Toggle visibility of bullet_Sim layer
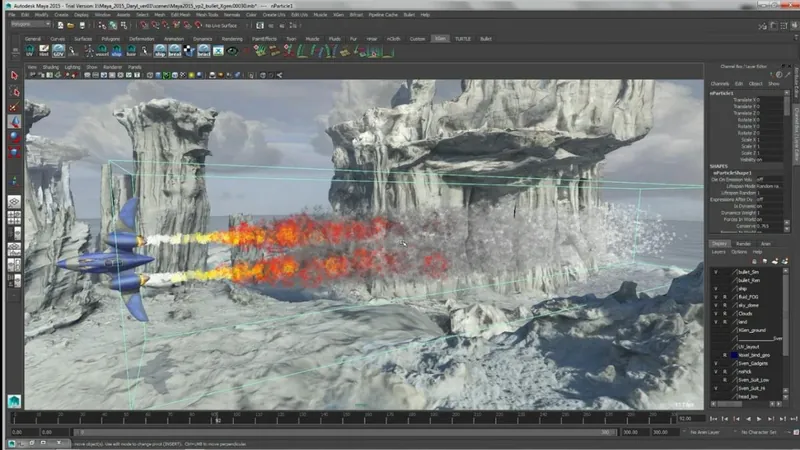The height and width of the screenshot is (450, 800). (716, 272)
